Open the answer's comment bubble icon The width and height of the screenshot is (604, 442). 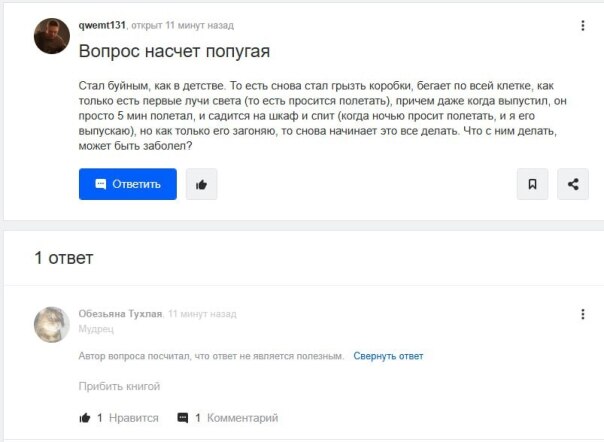[x=182, y=418]
